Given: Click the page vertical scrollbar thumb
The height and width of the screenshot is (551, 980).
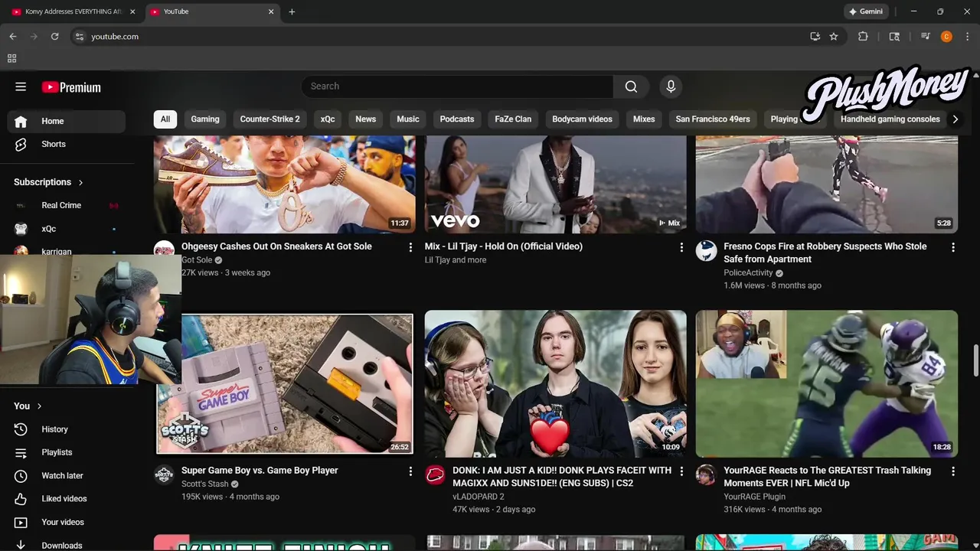Looking at the screenshot, I should [975, 361].
